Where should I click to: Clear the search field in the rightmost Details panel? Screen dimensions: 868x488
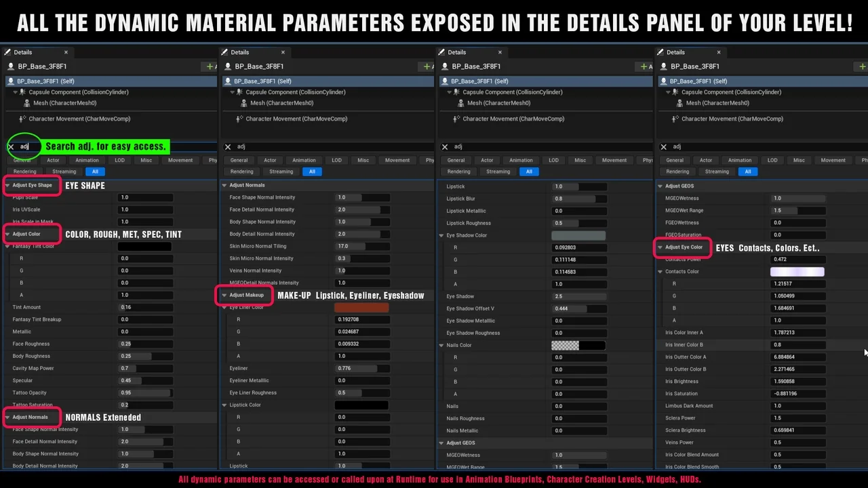click(664, 146)
